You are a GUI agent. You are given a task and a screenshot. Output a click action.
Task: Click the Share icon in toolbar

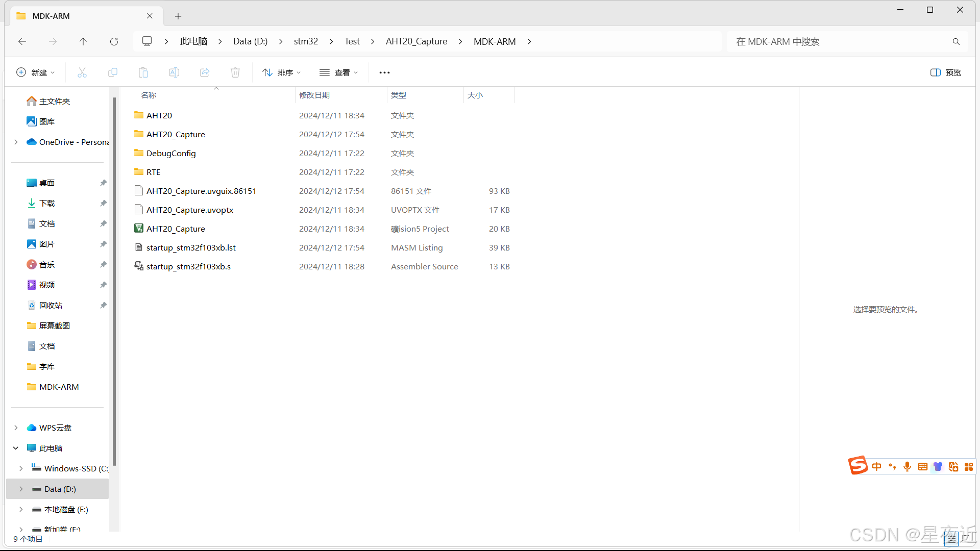coord(205,72)
